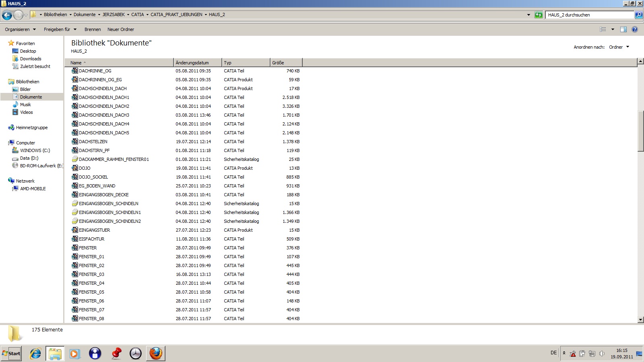Viewport: 644px width, 362px height.
Task: Toggle the preview pane icon
Action: (x=623, y=29)
